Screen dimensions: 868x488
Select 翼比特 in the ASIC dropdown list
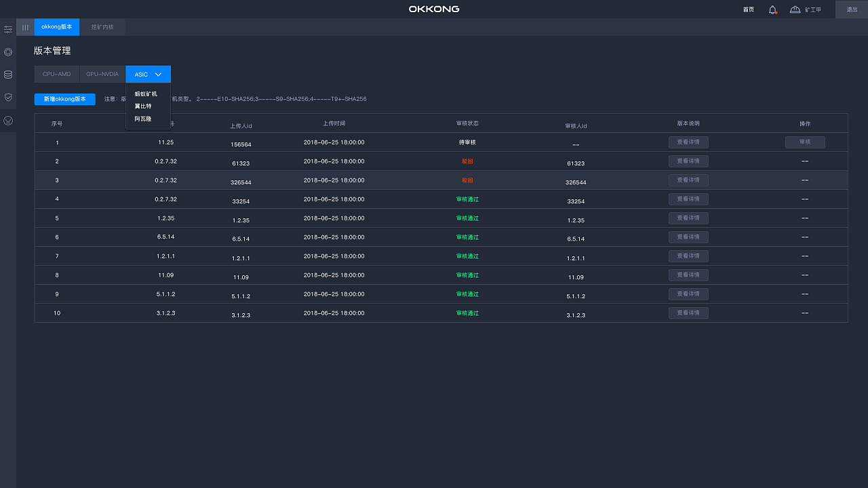142,106
